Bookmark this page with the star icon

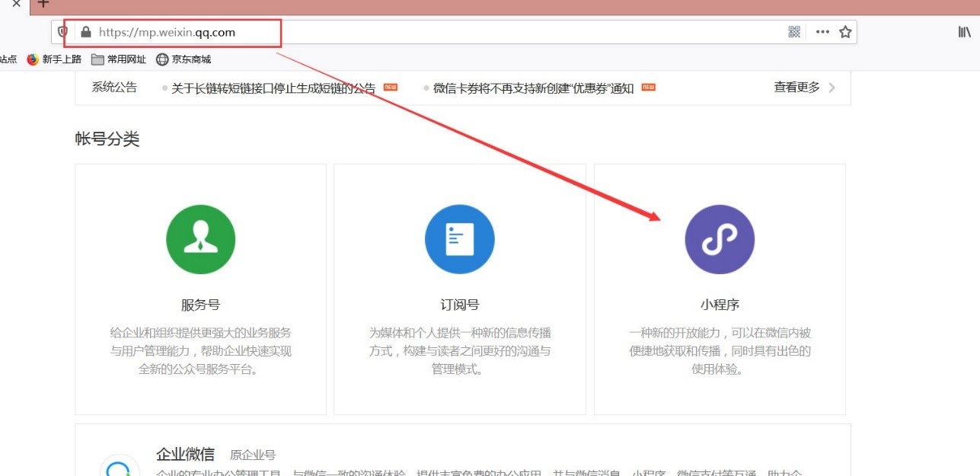844,32
